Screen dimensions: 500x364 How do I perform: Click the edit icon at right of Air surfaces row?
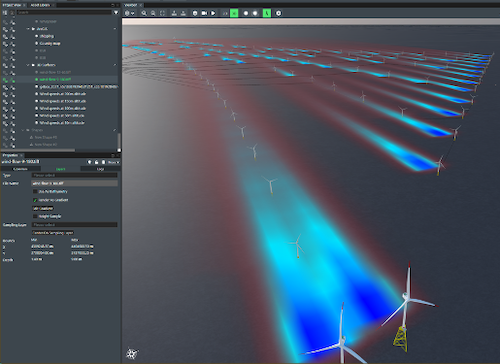(x=115, y=65)
